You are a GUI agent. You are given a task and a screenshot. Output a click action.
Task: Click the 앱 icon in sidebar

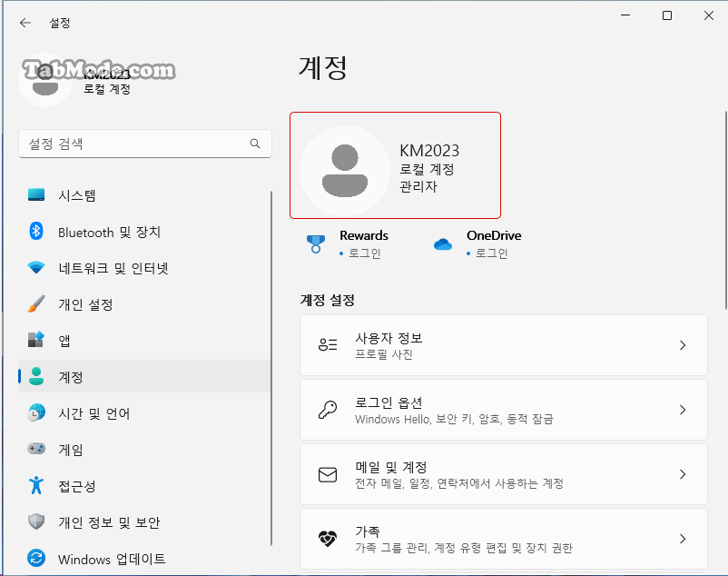tap(36, 340)
